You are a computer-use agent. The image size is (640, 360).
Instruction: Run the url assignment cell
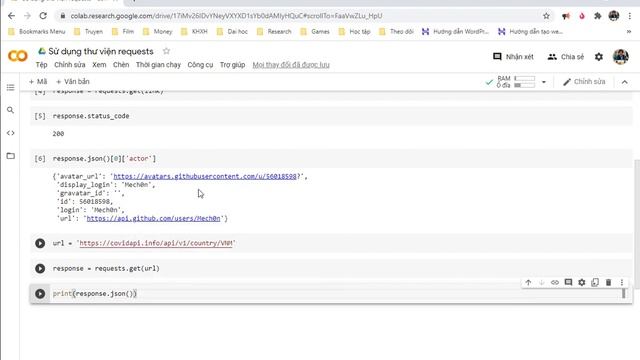pos(40,243)
